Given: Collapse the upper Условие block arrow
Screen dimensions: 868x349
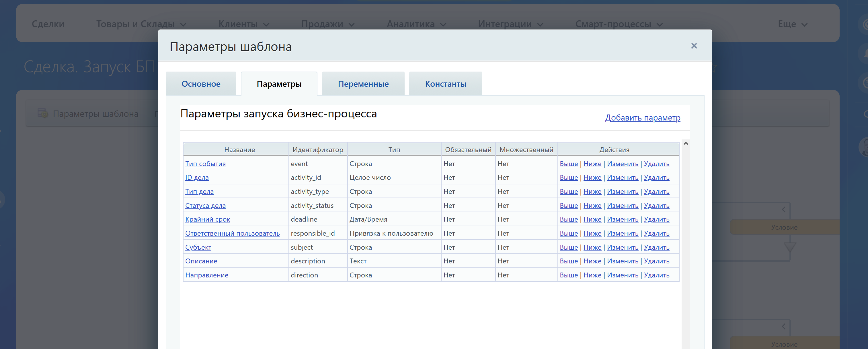Looking at the screenshot, I should point(783,209).
